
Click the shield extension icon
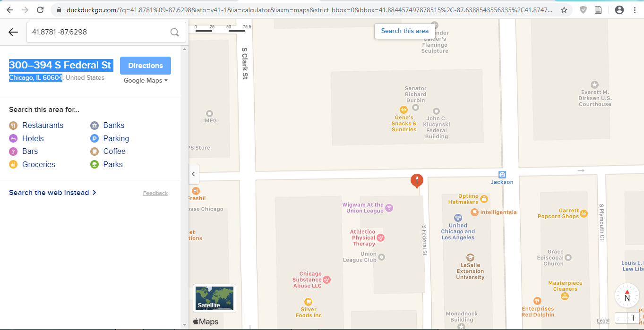584,10
